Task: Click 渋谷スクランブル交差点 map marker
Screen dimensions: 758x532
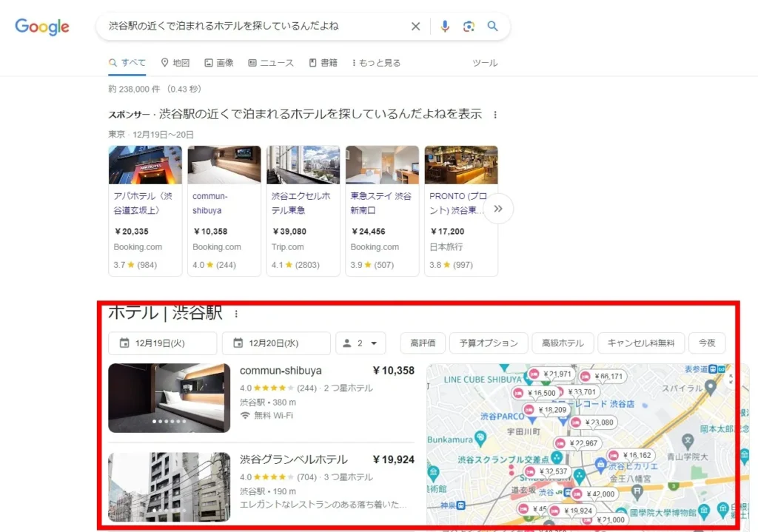Action: click(557, 457)
